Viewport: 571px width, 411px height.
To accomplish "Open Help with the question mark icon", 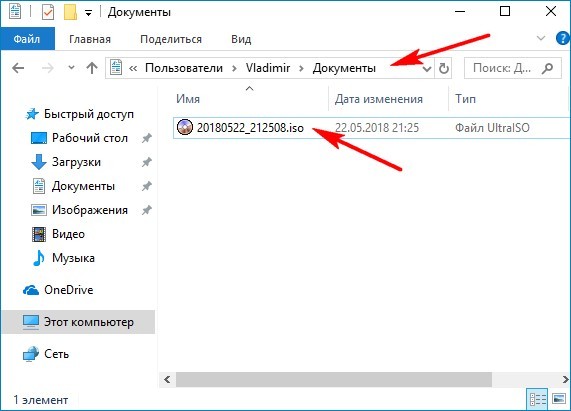I will click(x=563, y=38).
